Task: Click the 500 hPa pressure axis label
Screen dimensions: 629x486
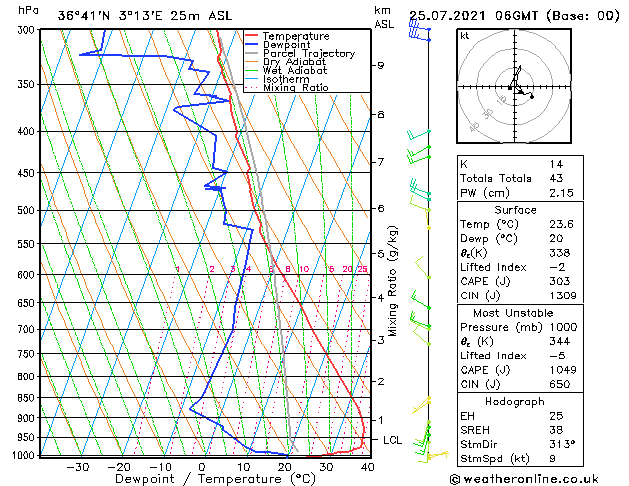Action: 26,211
